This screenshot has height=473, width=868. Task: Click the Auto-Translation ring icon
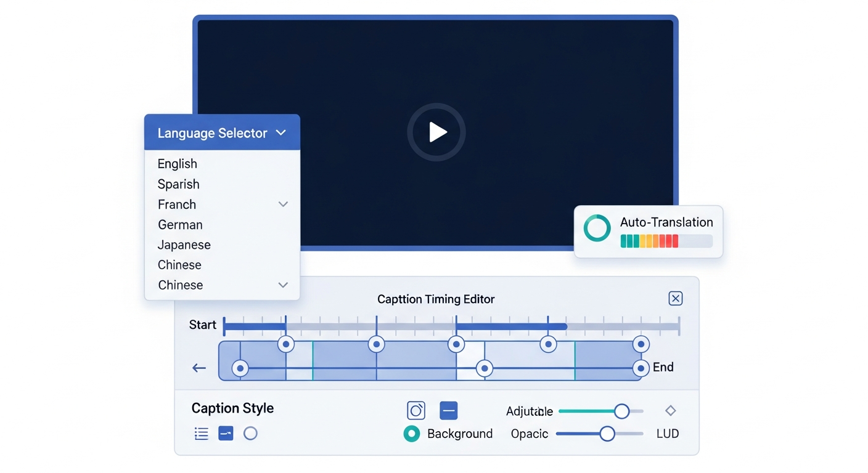(597, 228)
